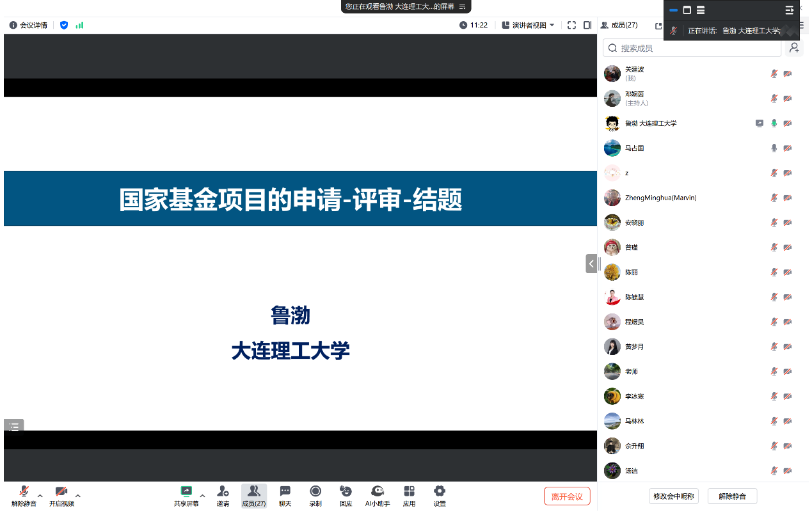
Task: Unmute microphone with 解除静音
Action: pos(24,495)
